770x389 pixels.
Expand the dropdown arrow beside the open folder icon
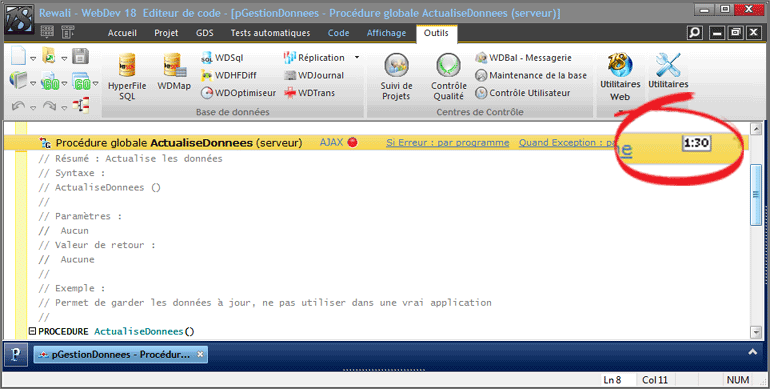64,58
